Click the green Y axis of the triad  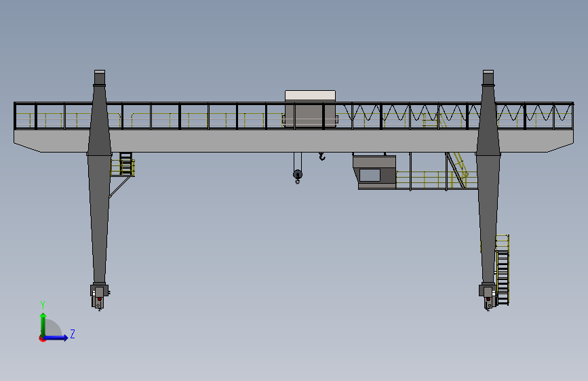(x=43, y=325)
